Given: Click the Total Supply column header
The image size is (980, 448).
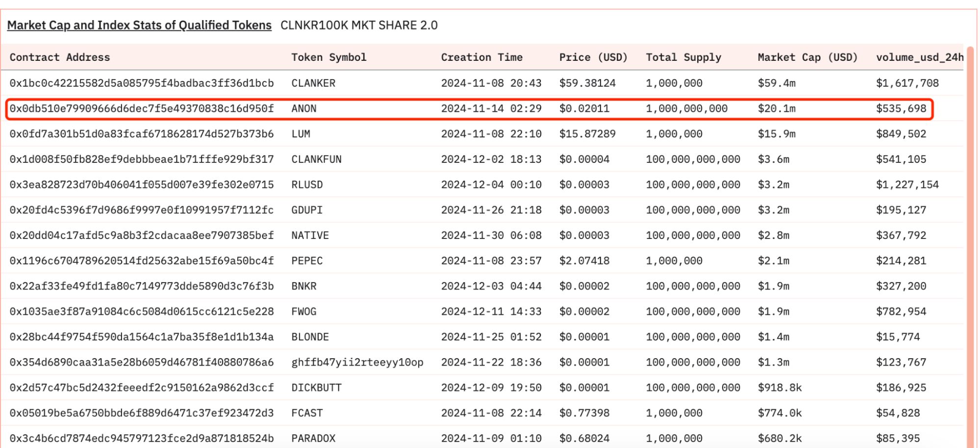Looking at the screenshot, I should (x=683, y=57).
